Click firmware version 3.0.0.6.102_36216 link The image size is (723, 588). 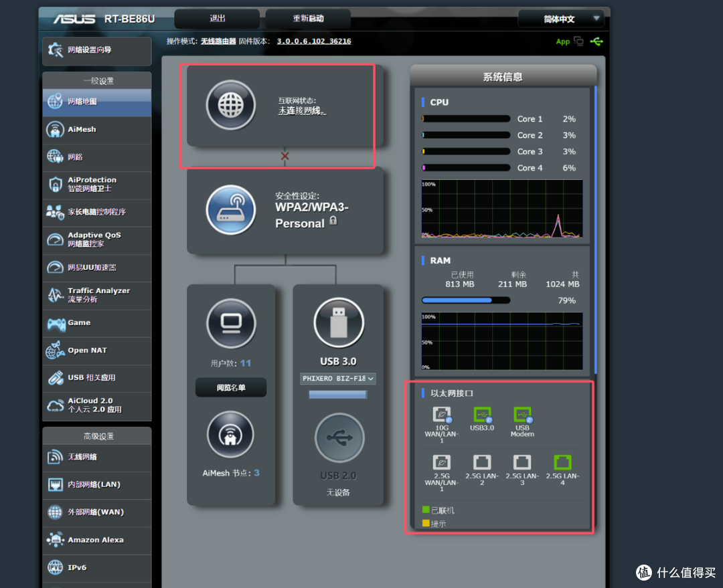[313, 41]
